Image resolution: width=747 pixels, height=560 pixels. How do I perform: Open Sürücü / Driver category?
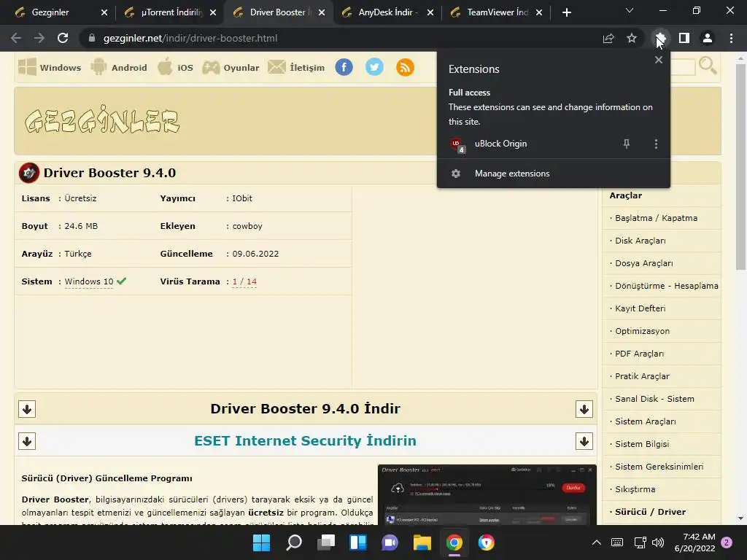point(650,512)
